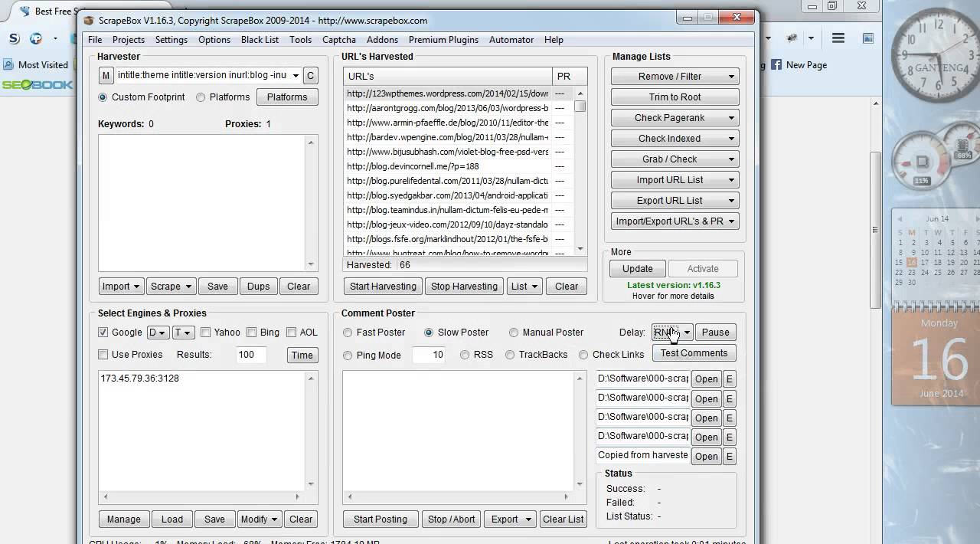Viewport: 980px width, 544px height.
Task: Click the Test Comments button
Action: pos(694,353)
